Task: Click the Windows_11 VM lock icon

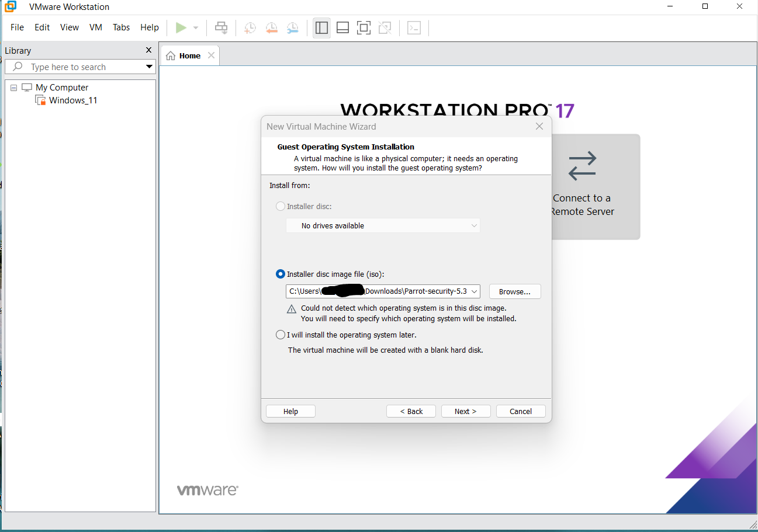Action: [40, 100]
